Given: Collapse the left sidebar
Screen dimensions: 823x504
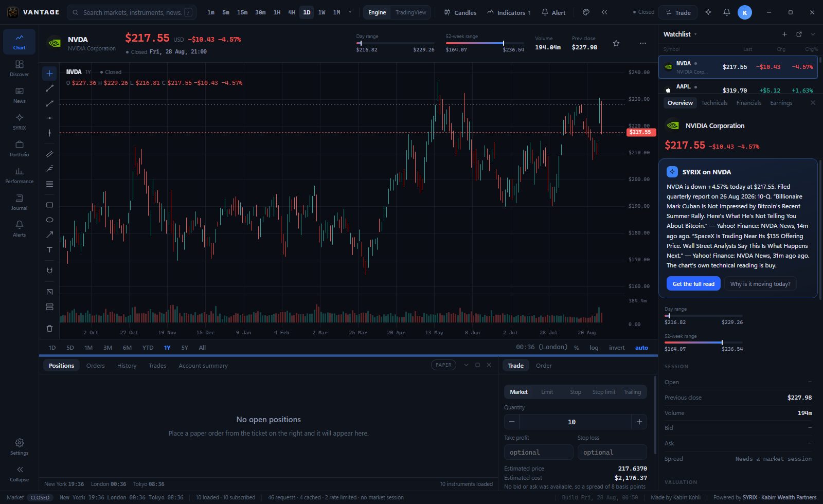Looking at the screenshot, I should (x=19, y=473).
